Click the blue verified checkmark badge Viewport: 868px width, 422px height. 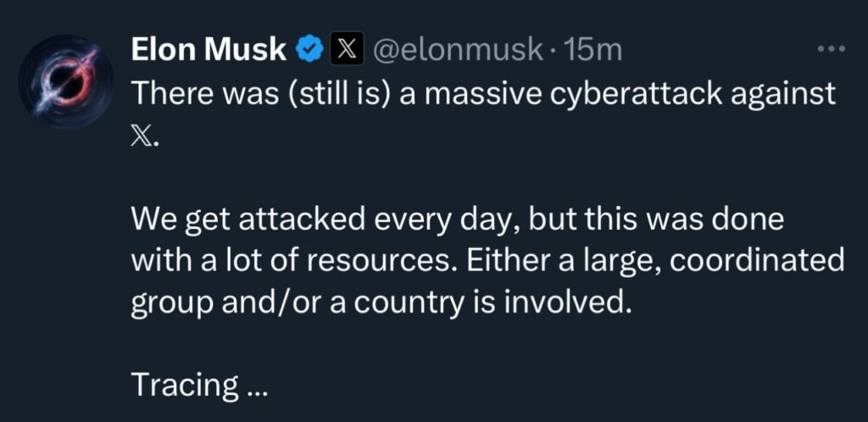pos(308,50)
